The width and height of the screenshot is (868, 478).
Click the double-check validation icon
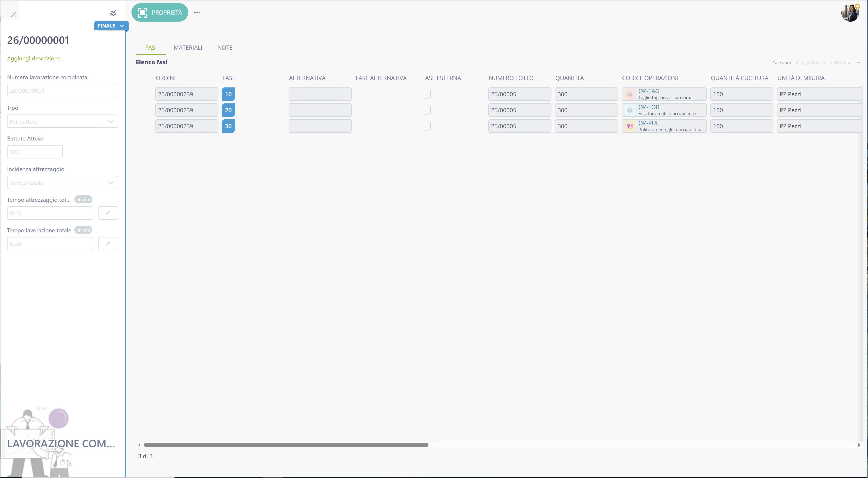(113, 13)
